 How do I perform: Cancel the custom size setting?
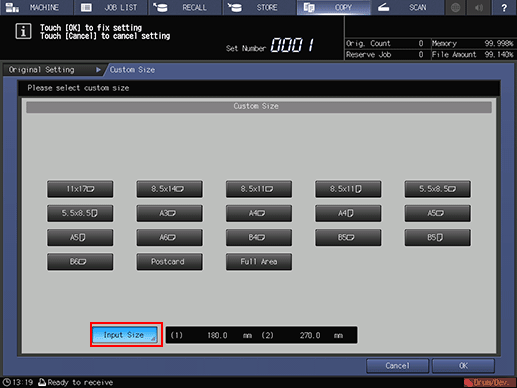pyautogui.click(x=397, y=366)
